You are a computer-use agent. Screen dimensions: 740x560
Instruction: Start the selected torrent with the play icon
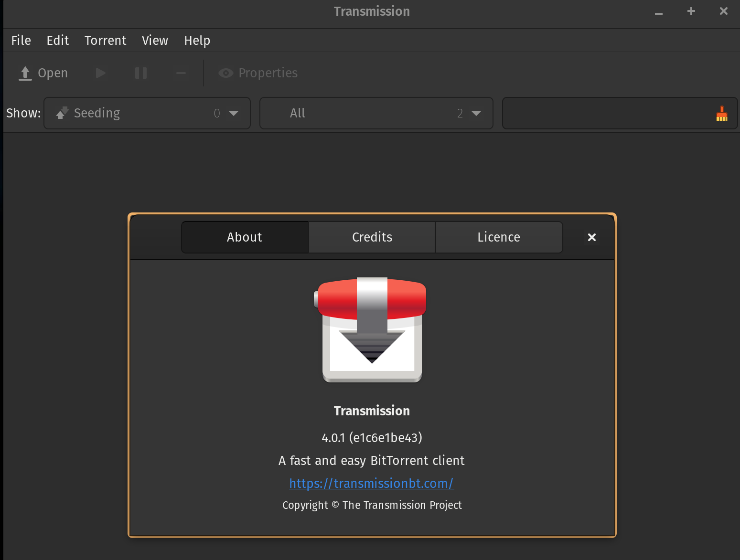point(100,73)
